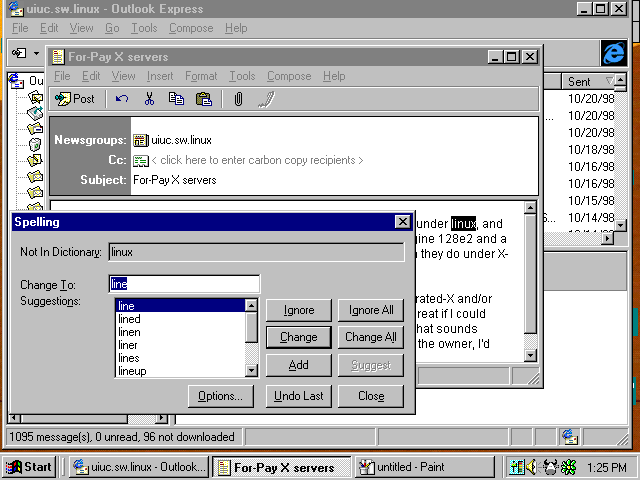This screenshot has width=640, height=480.
Task: Click the Copy icon in compose toolbar
Action: (x=176, y=99)
